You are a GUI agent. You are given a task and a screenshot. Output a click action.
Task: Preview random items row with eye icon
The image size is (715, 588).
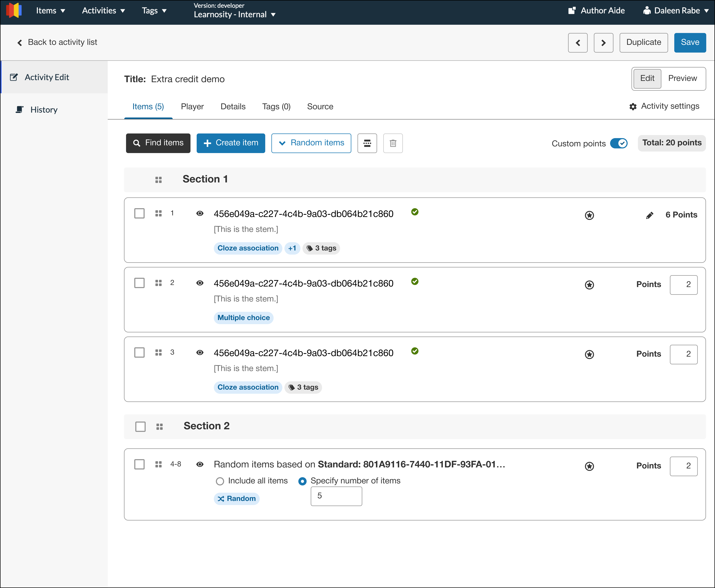(200, 464)
